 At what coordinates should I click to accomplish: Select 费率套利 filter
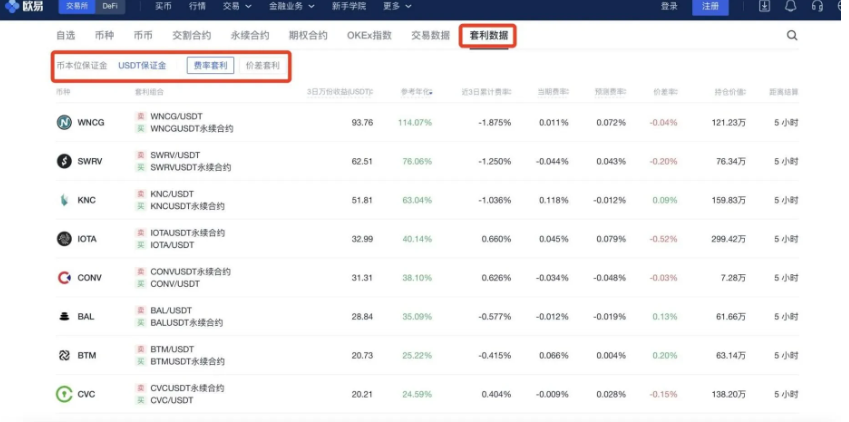click(x=211, y=66)
